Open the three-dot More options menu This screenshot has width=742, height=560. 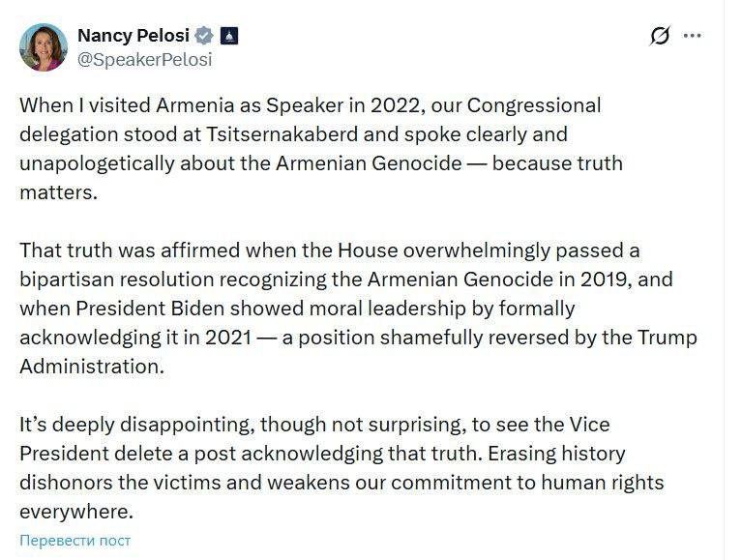pos(692,37)
